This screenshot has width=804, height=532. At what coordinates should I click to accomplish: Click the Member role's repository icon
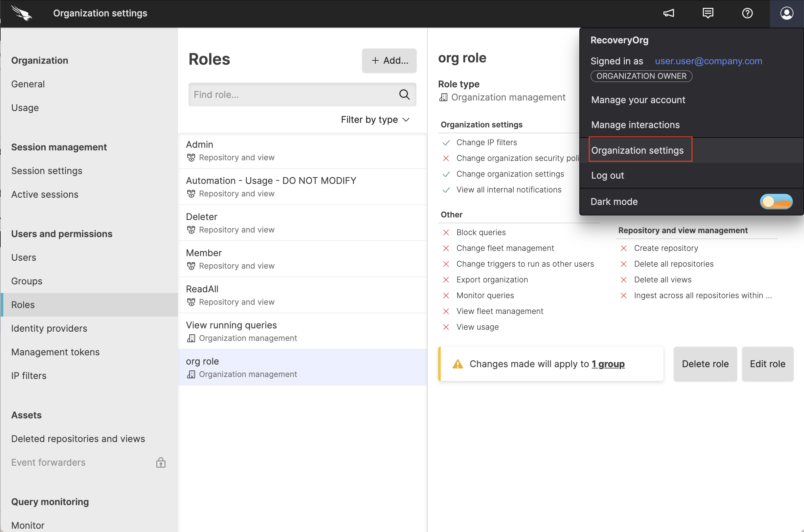pos(191,266)
